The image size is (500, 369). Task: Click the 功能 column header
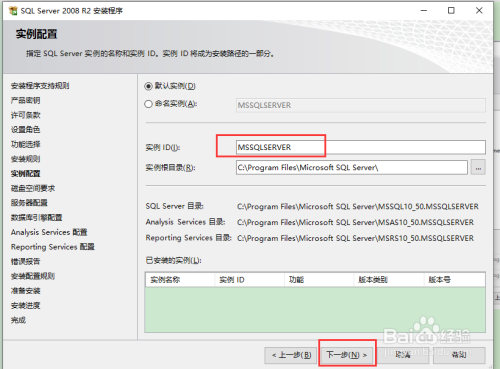point(319,280)
